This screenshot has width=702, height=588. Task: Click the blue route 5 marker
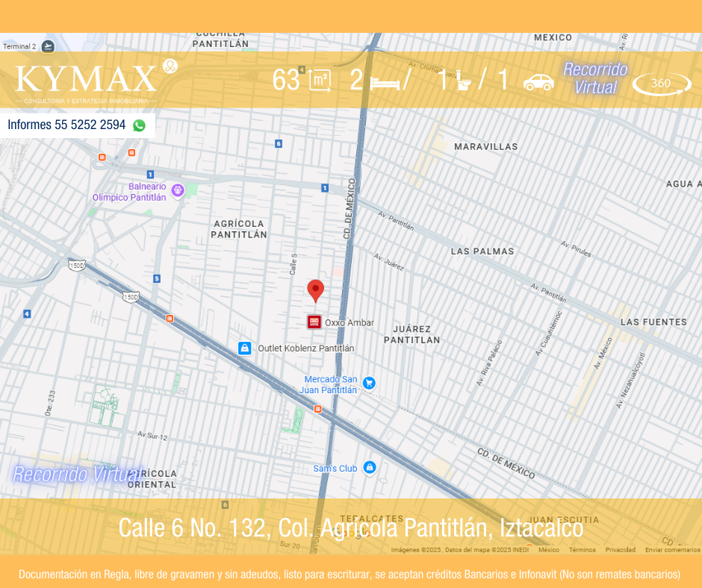click(157, 278)
